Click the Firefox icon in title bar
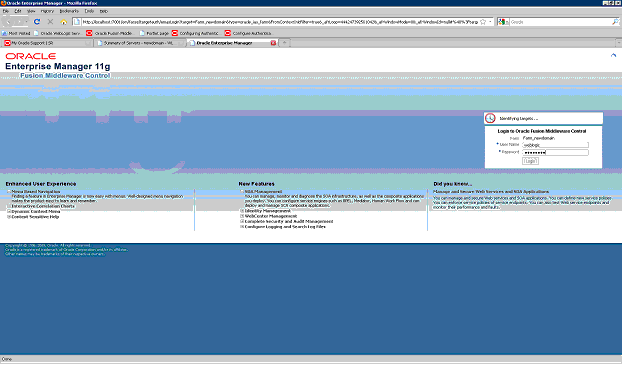 point(4,3)
